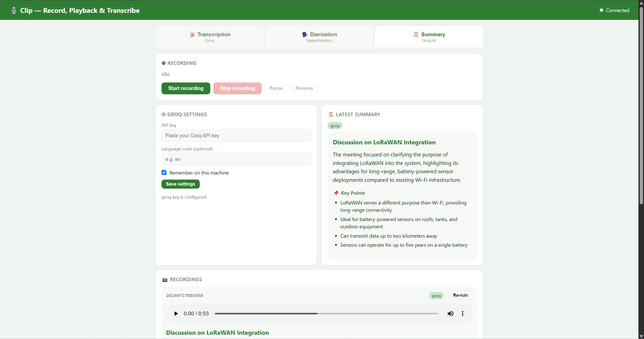Click the Language code input field
This screenshot has height=339, width=644.
(x=236, y=159)
